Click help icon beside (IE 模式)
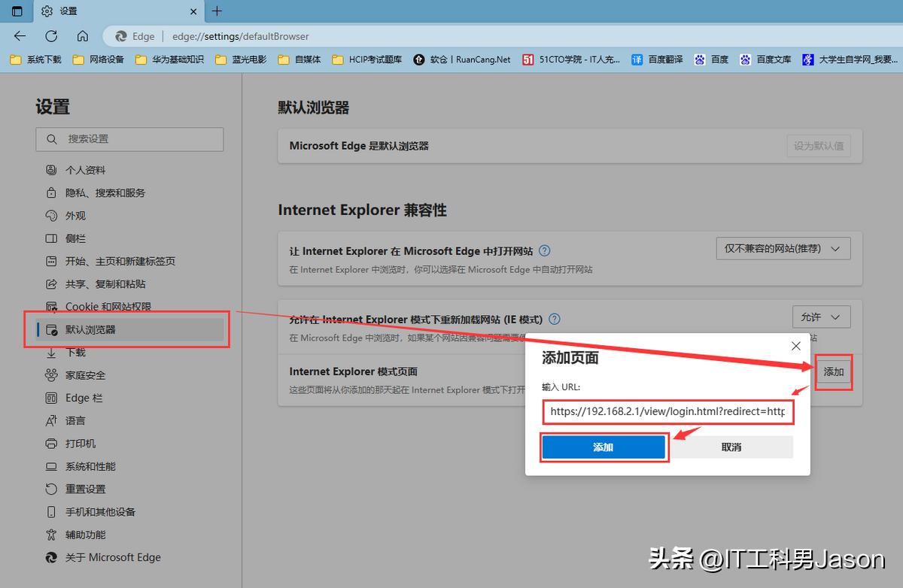 pos(555,320)
